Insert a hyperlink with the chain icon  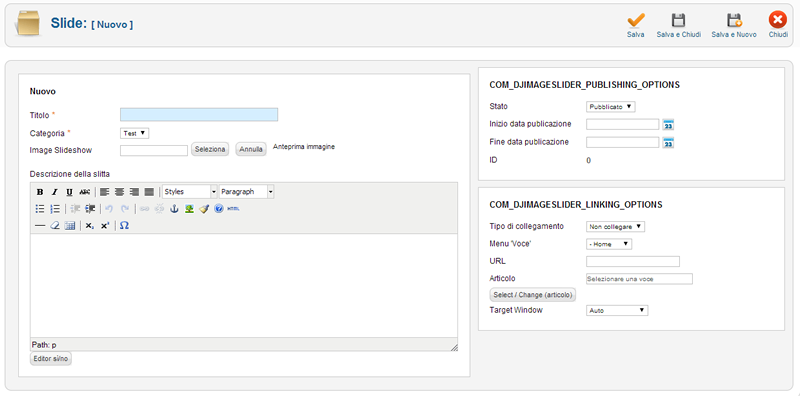[x=144, y=209]
